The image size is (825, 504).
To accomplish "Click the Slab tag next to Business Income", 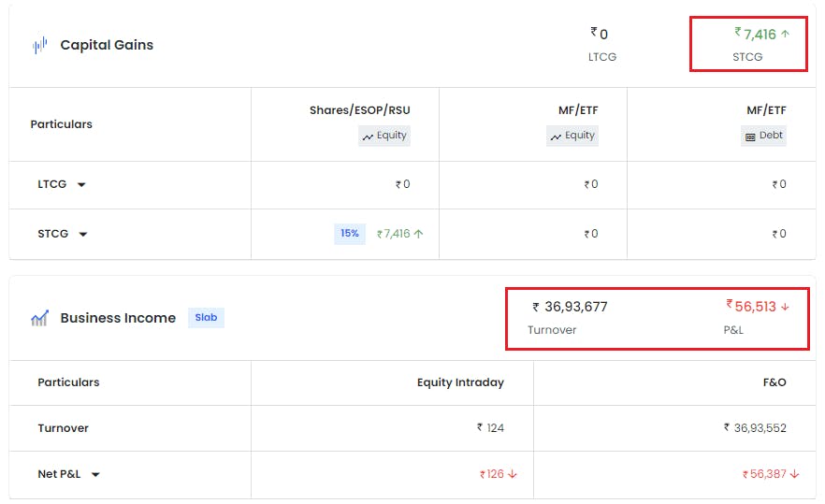I will click(x=206, y=317).
